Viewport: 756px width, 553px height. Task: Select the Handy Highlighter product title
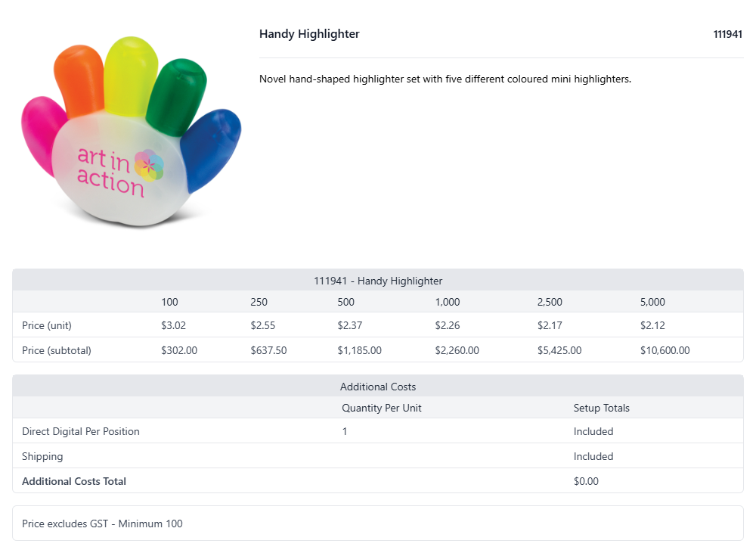pyautogui.click(x=309, y=34)
